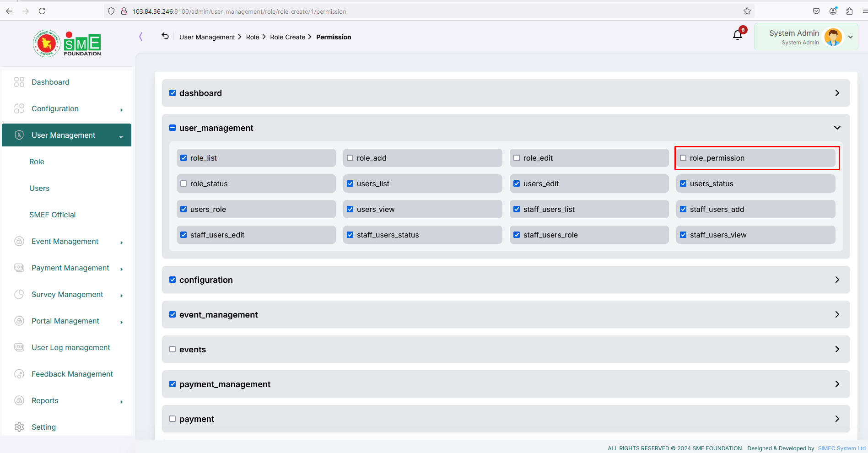Viewport: 868px width, 453px height.
Task: Click the Reports sidebar icon
Action: click(19, 400)
